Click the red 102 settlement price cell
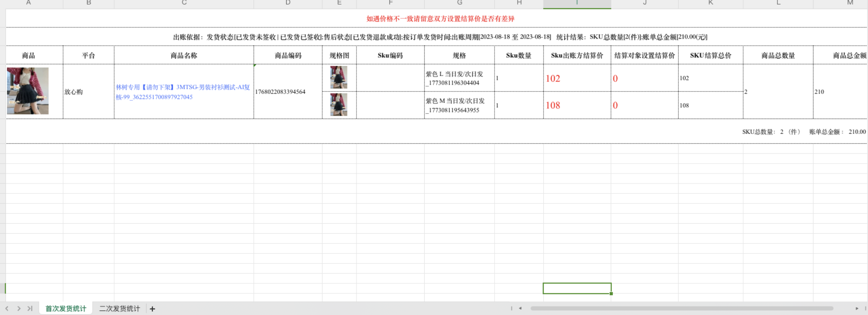 (x=577, y=78)
